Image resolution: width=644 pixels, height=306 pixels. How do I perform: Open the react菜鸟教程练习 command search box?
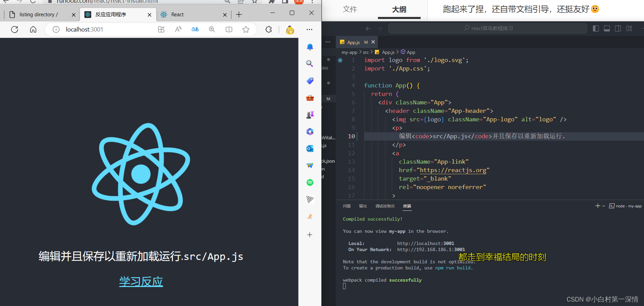coord(488,28)
